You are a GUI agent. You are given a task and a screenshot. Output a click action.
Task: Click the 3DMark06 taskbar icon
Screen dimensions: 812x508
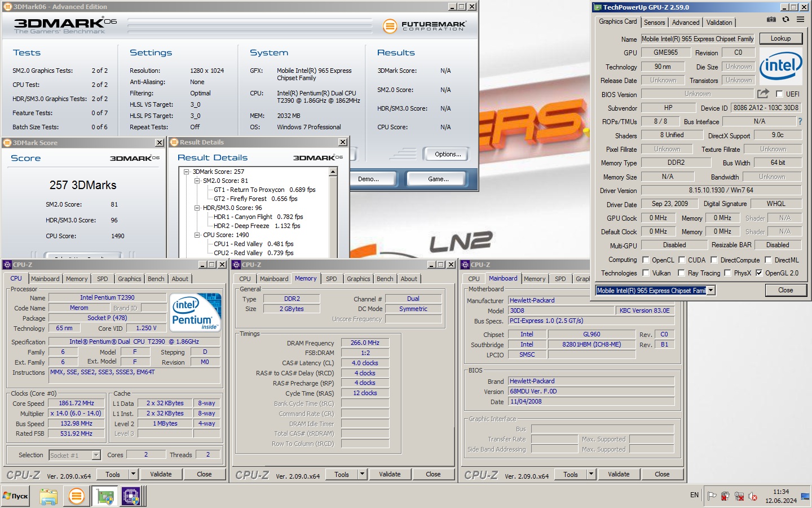pyautogui.click(x=76, y=497)
